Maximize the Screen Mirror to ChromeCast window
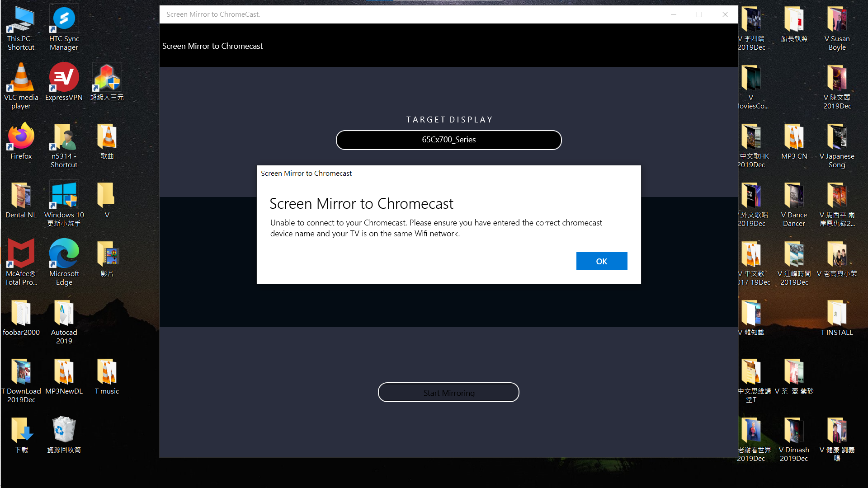 click(699, 14)
